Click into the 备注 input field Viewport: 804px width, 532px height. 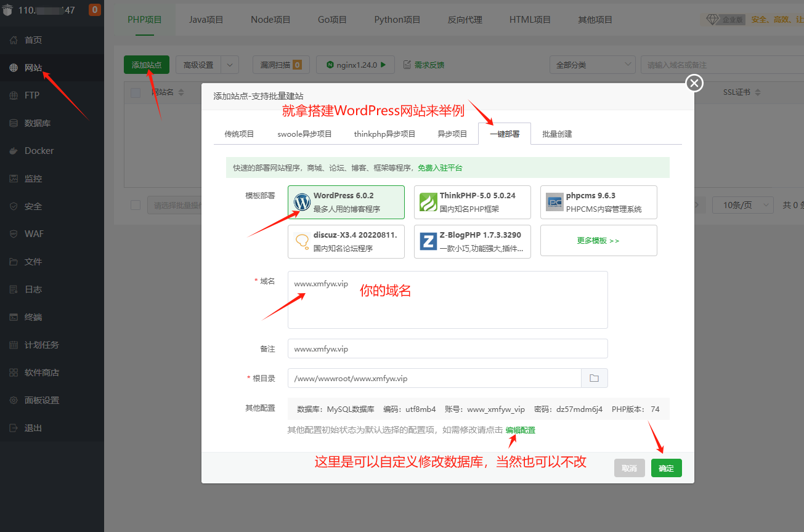pyautogui.click(x=448, y=349)
